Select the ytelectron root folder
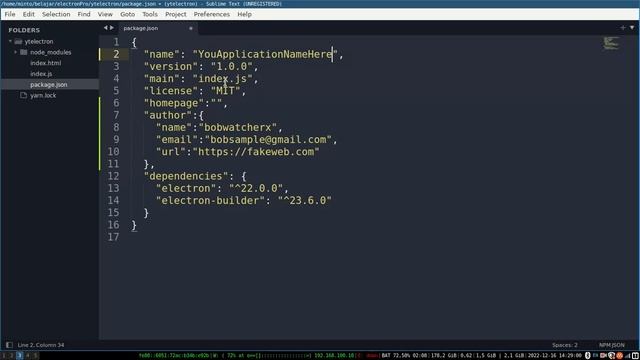The height and width of the screenshot is (360, 640). [39, 41]
